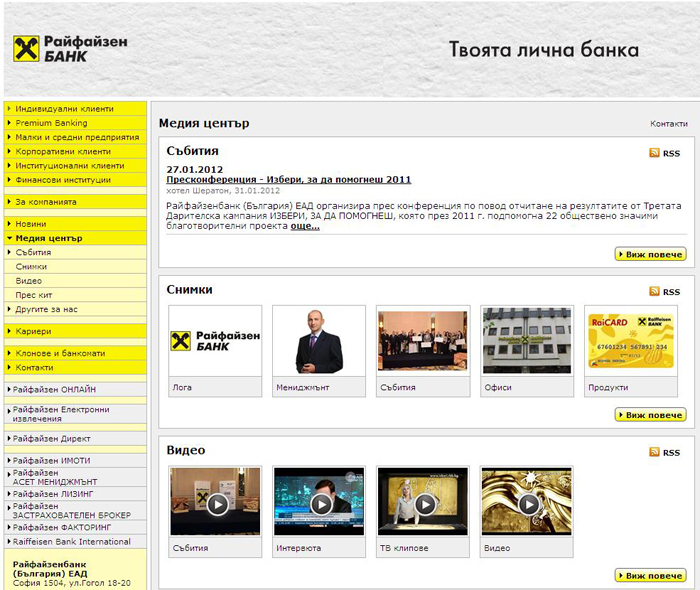Open the sidebar Контакти menu item

[75, 367]
